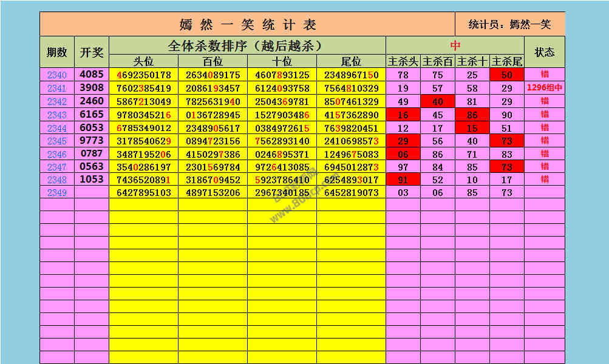Click the 尾位 column header
This screenshot has width=609, height=364.
tap(351, 61)
